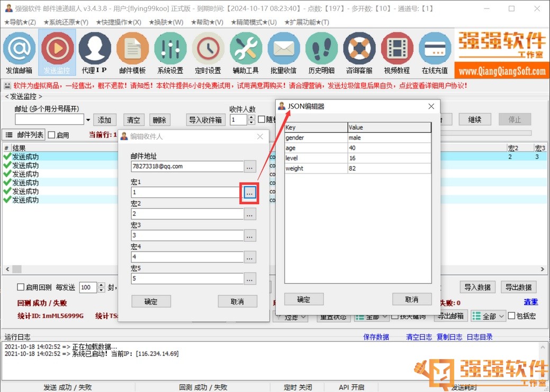550x392 pixels.
Task: Open the 过滤 filter dropdown
Action: tap(291, 317)
